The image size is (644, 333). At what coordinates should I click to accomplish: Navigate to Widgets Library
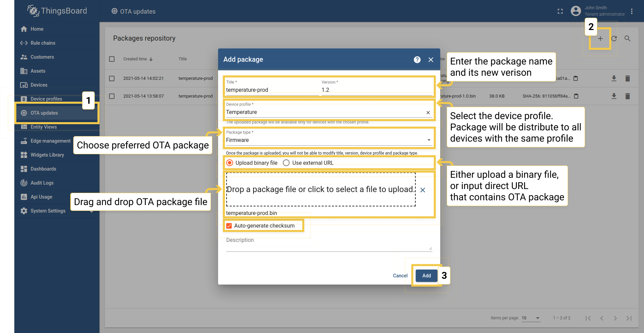click(x=47, y=155)
